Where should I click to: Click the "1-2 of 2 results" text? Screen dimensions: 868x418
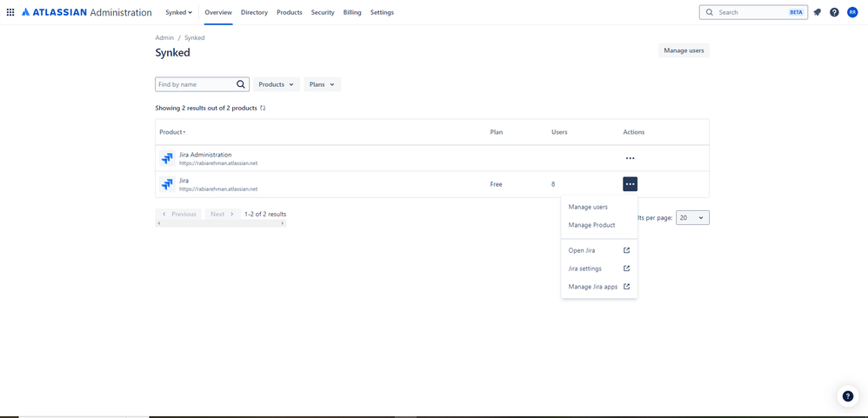[x=265, y=214]
